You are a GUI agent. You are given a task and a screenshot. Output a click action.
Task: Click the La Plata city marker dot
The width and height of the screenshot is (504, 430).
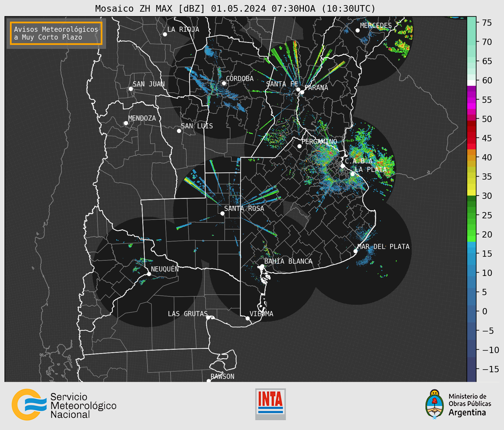(x=353, y=174)
